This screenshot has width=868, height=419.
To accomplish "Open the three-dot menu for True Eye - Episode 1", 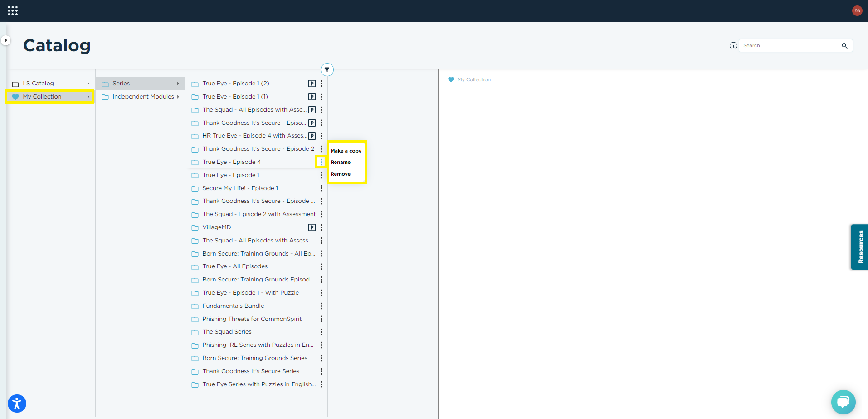I will coord(321,175).
